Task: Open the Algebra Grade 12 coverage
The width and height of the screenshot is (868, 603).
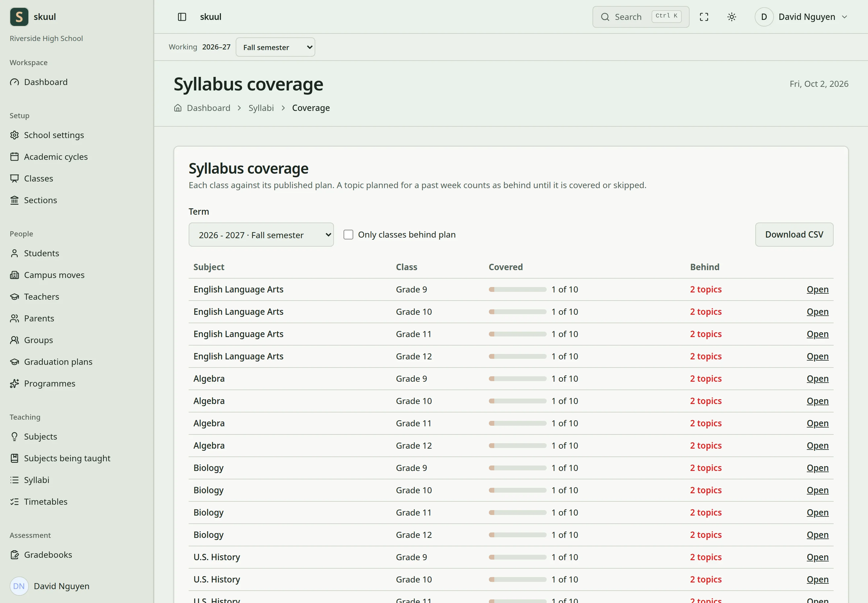Action: (817, 445)
